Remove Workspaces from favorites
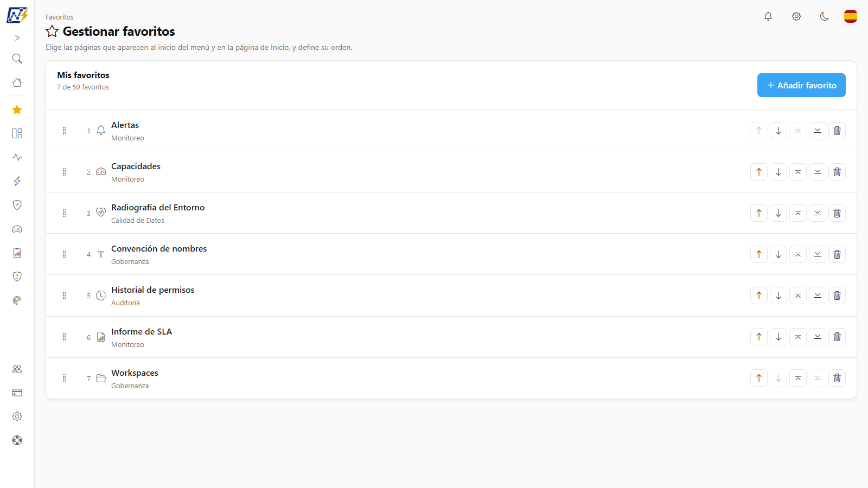 (837, 378)
